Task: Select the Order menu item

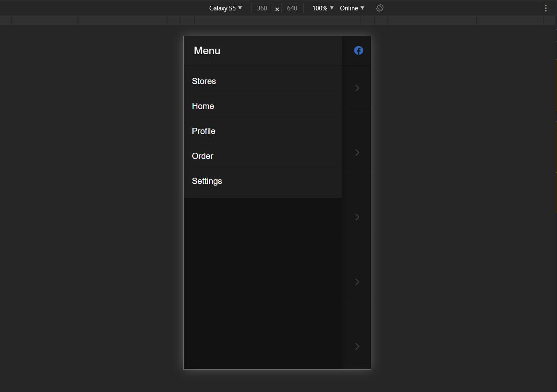Action: coord(202,156)
